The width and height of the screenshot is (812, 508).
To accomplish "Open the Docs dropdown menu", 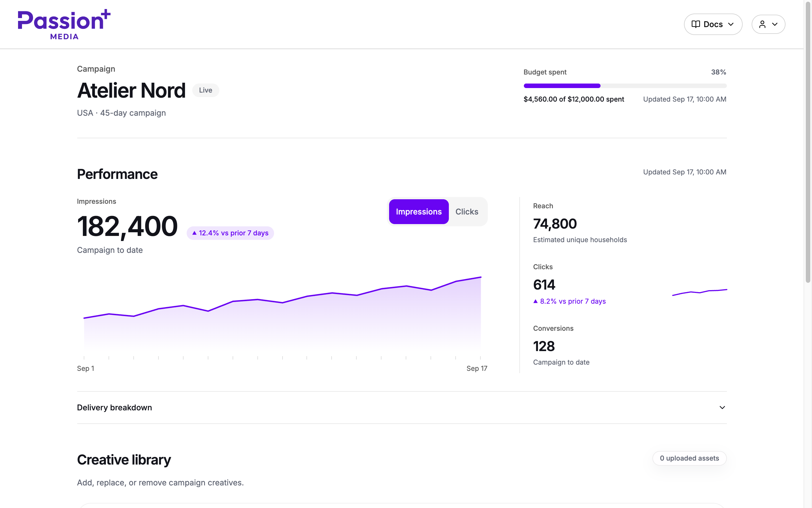I will pyautogui.click(x=713, y=24).
